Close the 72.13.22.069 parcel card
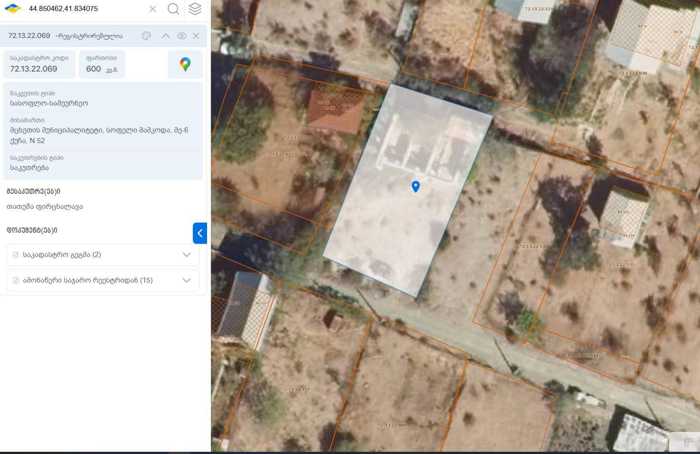Screen dimensions: 700x454 pos(196,36)
